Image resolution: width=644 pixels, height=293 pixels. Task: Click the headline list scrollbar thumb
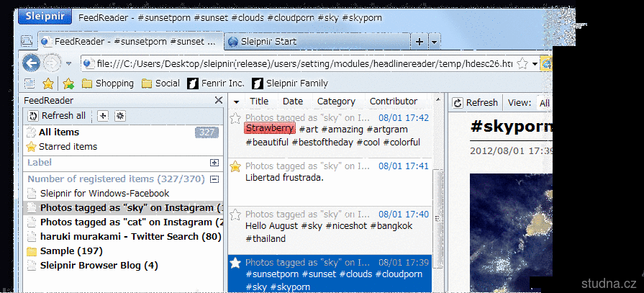click(438, 218)
